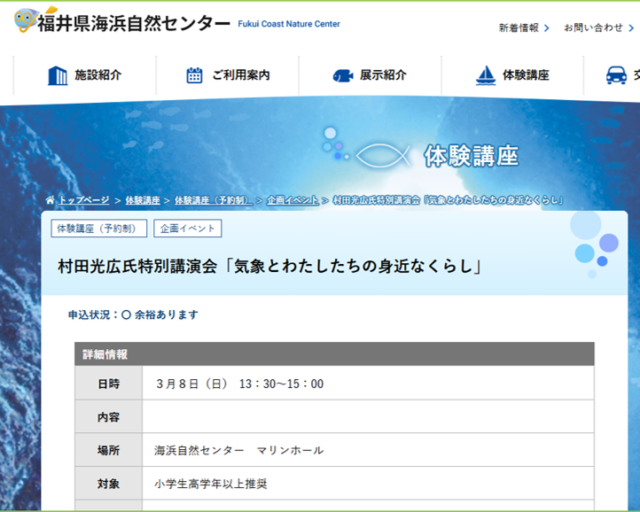640x512 pixels.
Task: Select the 体験講座（予約制） category tag
Action: [x=99, y=229]
